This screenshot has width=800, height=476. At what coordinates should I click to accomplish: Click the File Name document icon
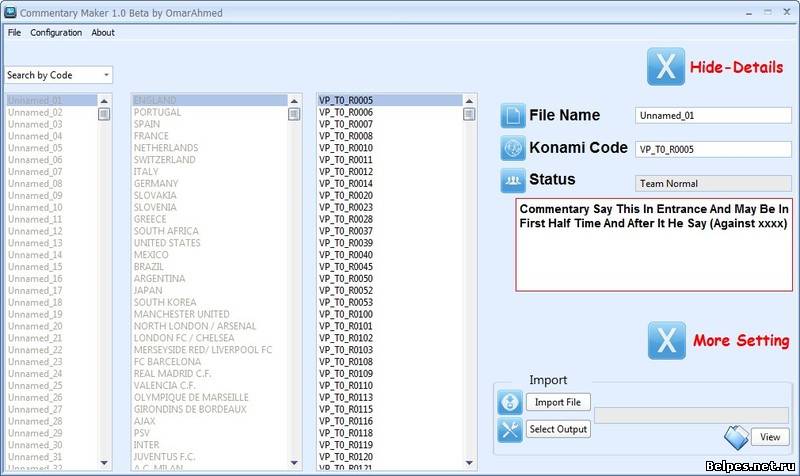click(x=512, y=115)
